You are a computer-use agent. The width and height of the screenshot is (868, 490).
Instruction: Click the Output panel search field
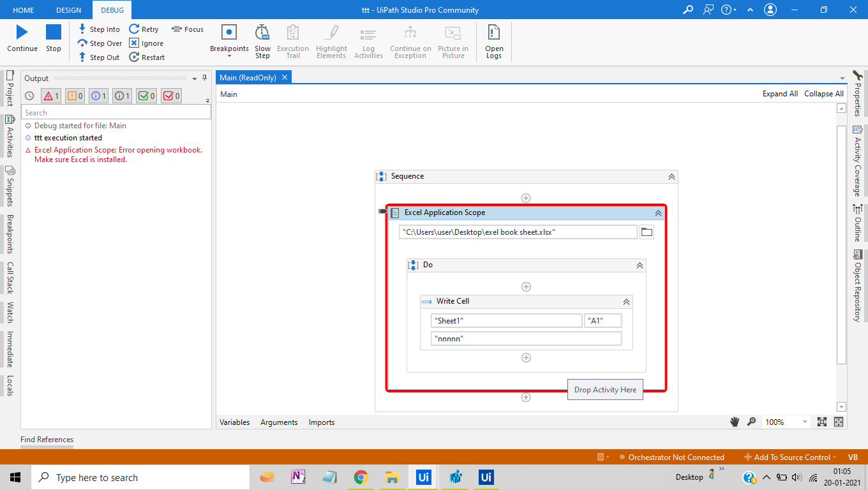point(116,112)
